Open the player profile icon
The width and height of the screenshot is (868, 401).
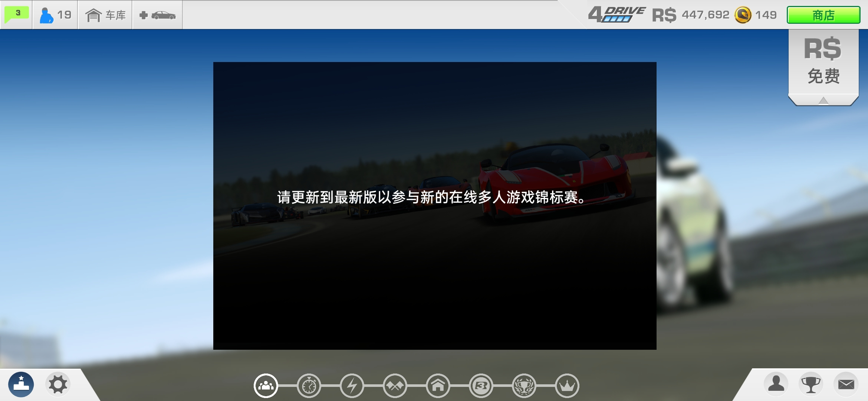pos(776,384)
